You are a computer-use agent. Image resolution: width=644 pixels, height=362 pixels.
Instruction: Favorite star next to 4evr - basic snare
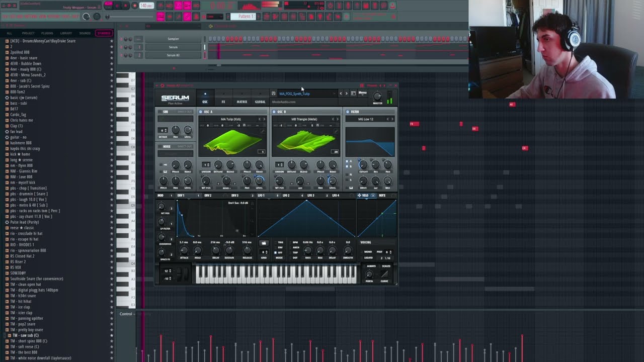[111, 58]
